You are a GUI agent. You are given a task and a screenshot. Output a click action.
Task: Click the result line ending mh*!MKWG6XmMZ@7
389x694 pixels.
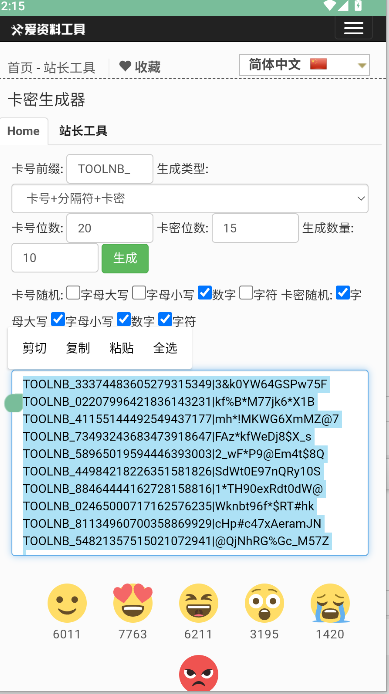[x=181, y=419]
